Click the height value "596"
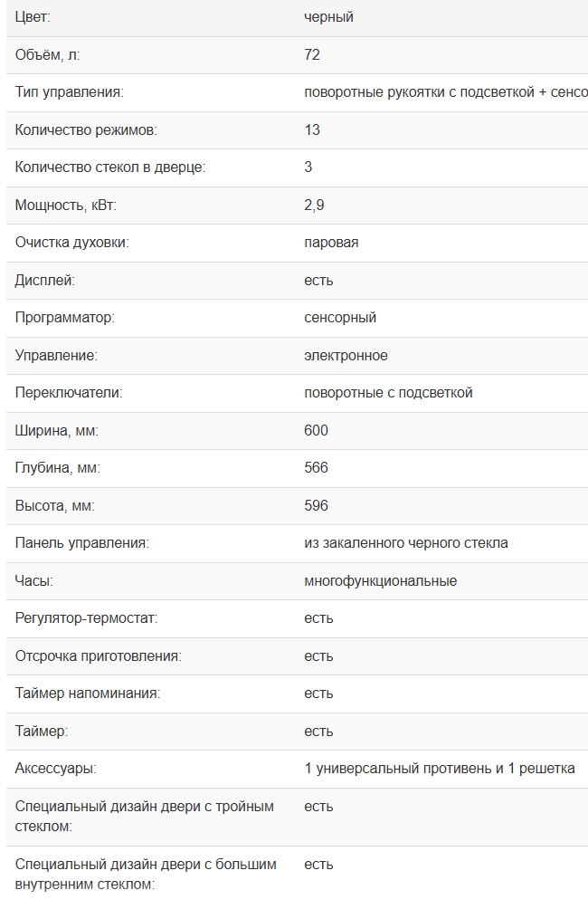Screen dimensions: 588x909 coord(316,506)
